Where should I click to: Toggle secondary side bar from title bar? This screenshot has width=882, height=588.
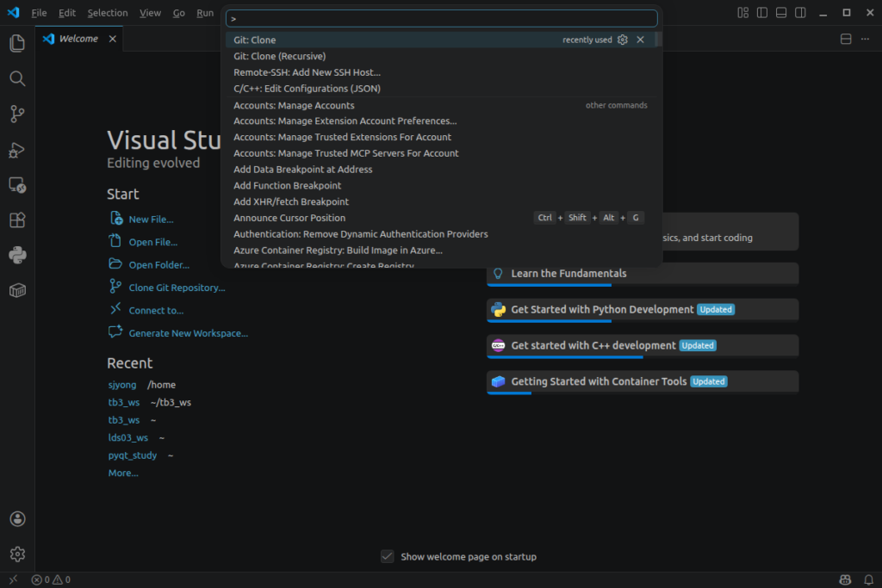click(800, 12)
